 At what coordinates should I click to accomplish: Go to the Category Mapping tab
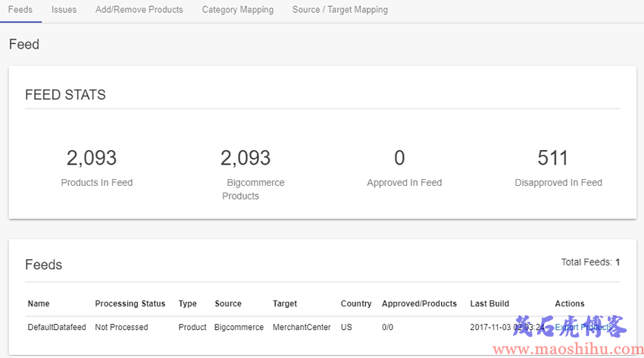coord(237,9)
